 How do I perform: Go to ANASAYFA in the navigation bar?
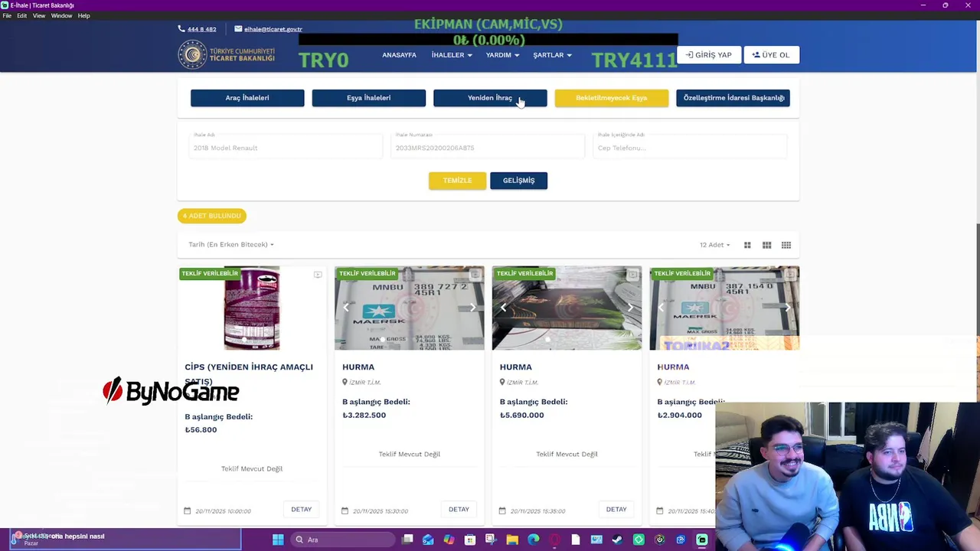[x=399, y=55]
